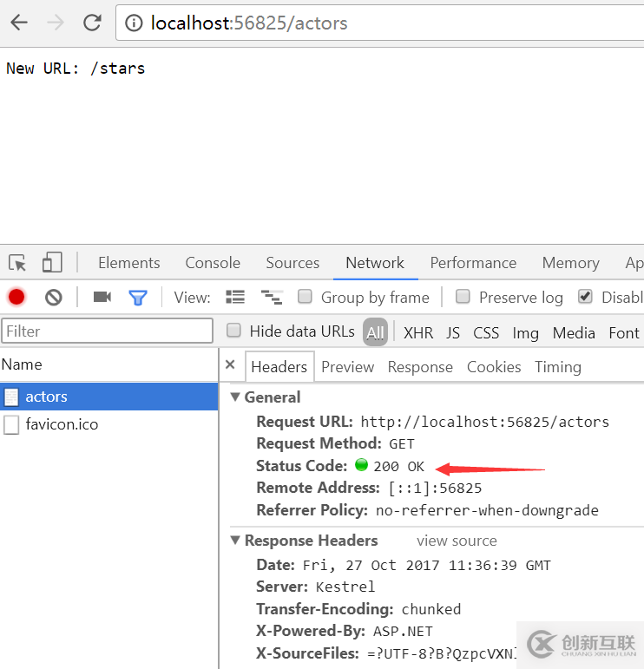644x669 pixels.
Task: Open the Cookies details tab
Action: [x=494, y=367]
